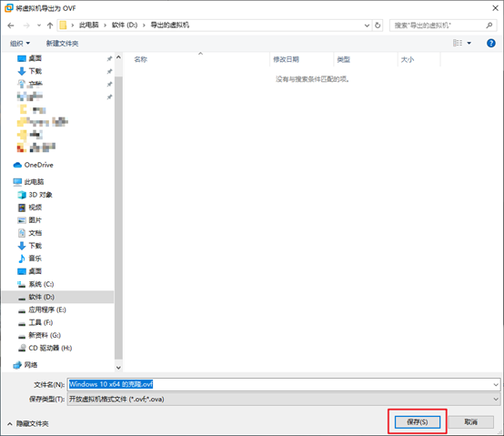Change view layout icon

[458, 43]
